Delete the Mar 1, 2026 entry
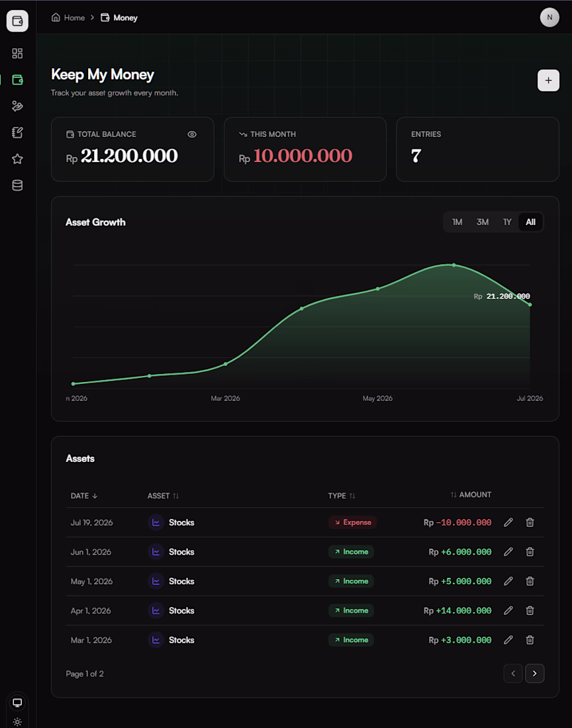Image resolution: width=572 pixels, height=728 pixels. coord(530,640)
